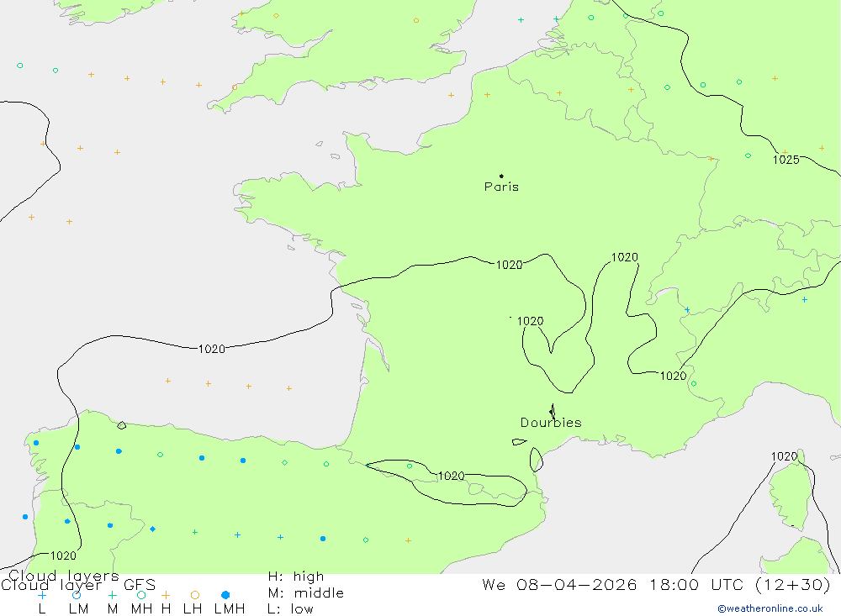Click the Dourbies location marker
Image resolution: width=841 pixels, height=616 pixels.
(x=553, y=412)
